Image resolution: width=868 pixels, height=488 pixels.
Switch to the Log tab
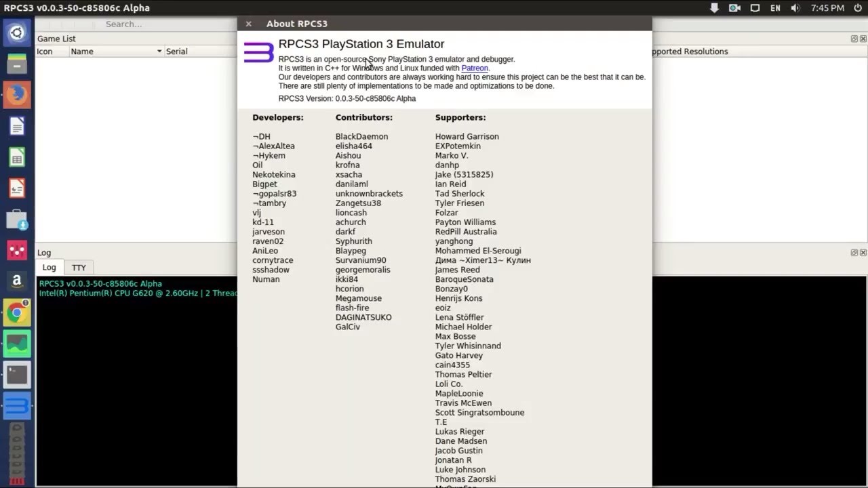(x=50, y=267)
